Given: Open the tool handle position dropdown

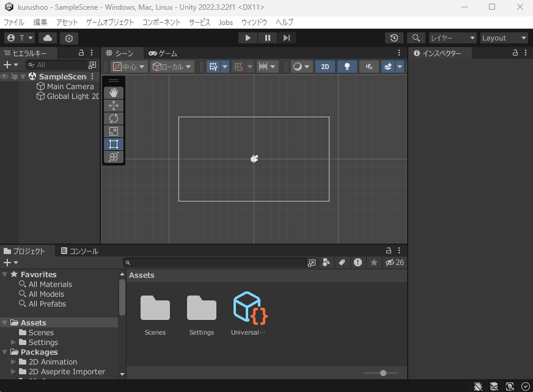Looking at the screenshot, I should tap(129, 67).
